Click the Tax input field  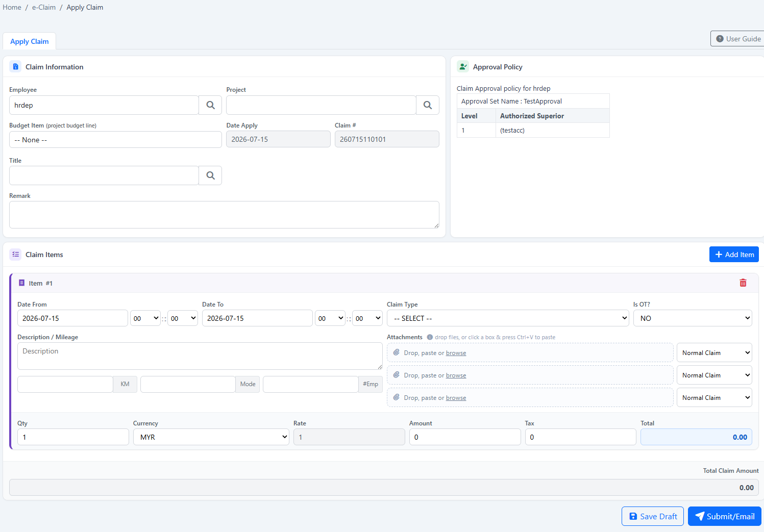pos(581,437)
